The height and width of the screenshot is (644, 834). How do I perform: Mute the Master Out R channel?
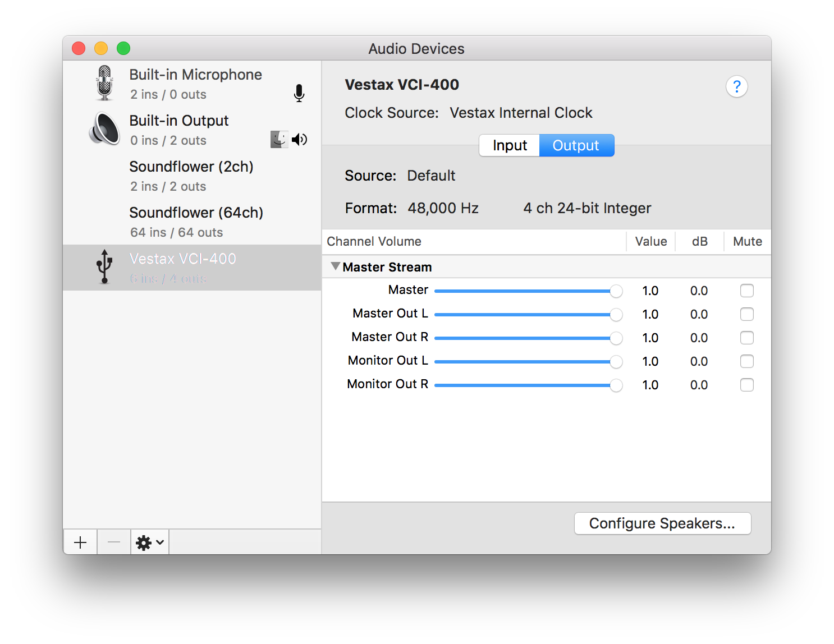pos(747,338)
